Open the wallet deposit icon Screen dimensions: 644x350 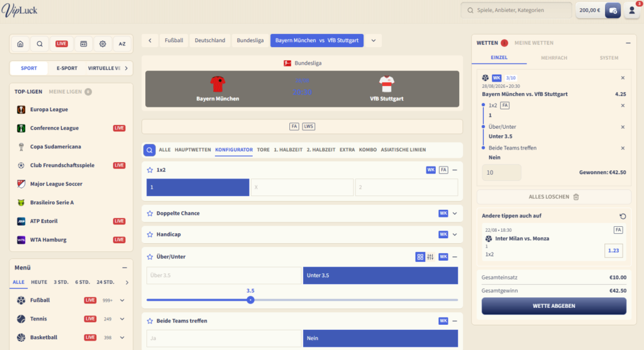613,10
